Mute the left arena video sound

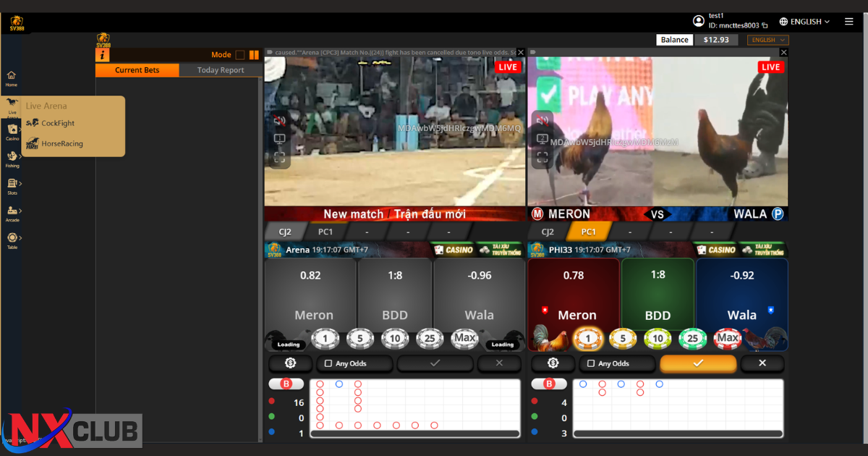pyautogui.click(x=279, y=120)
